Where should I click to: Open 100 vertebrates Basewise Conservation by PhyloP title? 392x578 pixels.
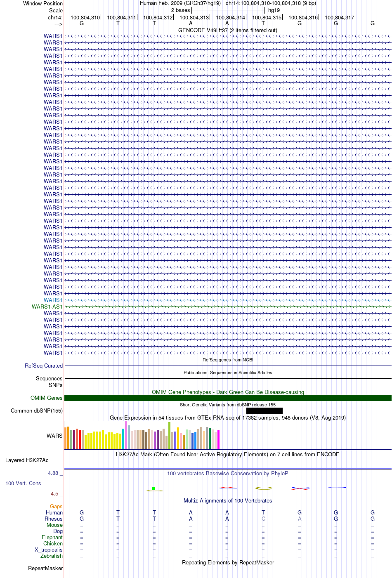pyautogui.click(x=228, y=473)
